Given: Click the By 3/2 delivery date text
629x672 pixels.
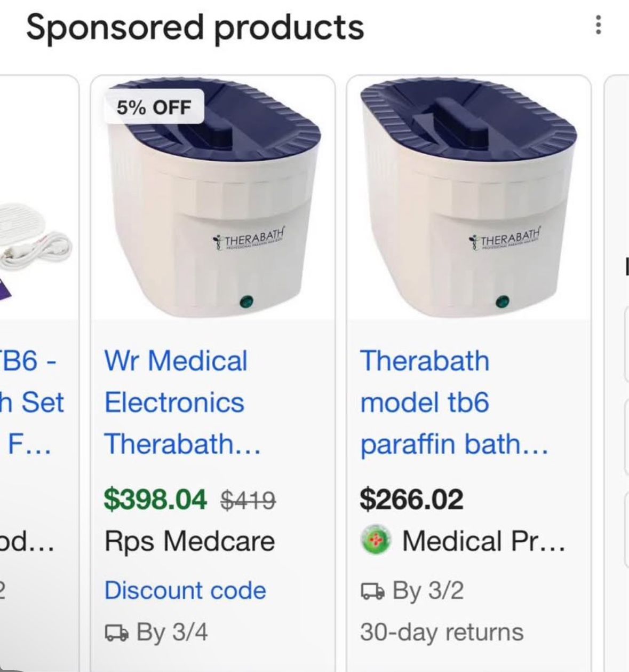Looking at the screenshot, I should pyautogui.click(x=428, y=591).
